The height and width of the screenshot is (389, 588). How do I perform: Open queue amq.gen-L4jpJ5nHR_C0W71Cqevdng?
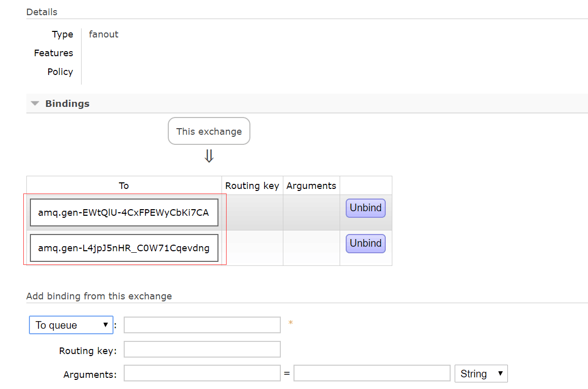coord(124,248)
